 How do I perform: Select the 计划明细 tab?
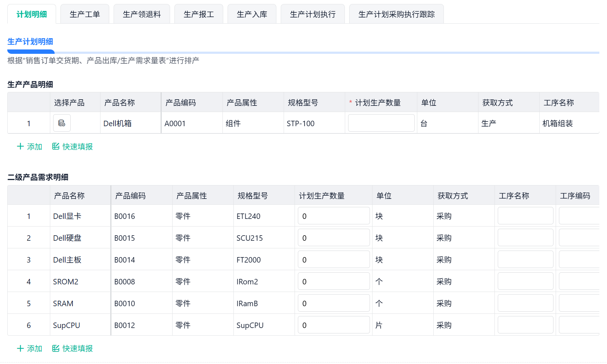pos(32,14)
